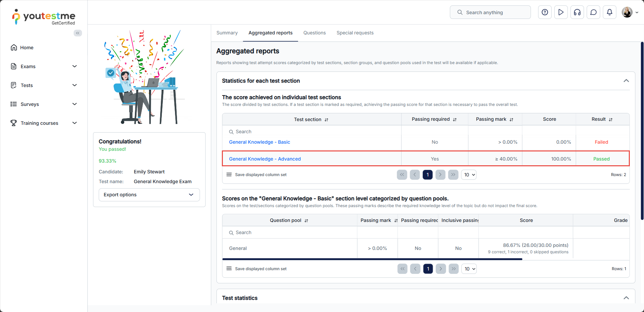Screen dimensions: 644x312
Task: Collapse the sidebar with double-chevron icon
Action: (x=78, y=33)
